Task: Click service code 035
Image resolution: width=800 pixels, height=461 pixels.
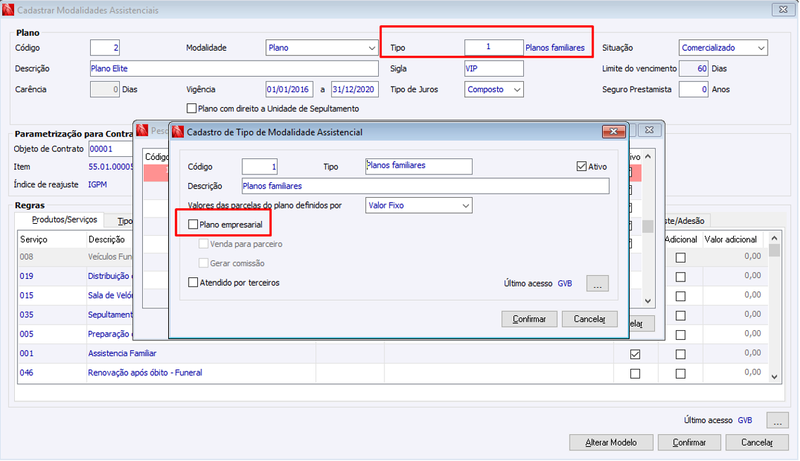Action: click(x=27, y=315)
